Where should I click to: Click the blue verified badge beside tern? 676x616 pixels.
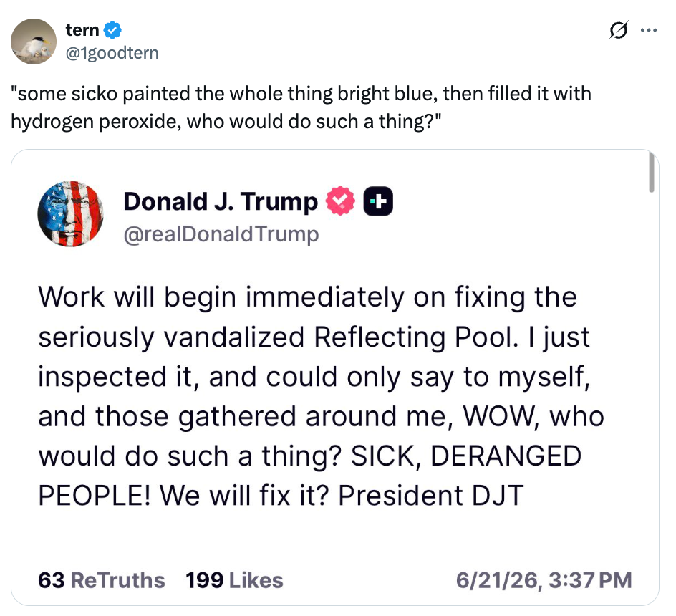point(113,30)
